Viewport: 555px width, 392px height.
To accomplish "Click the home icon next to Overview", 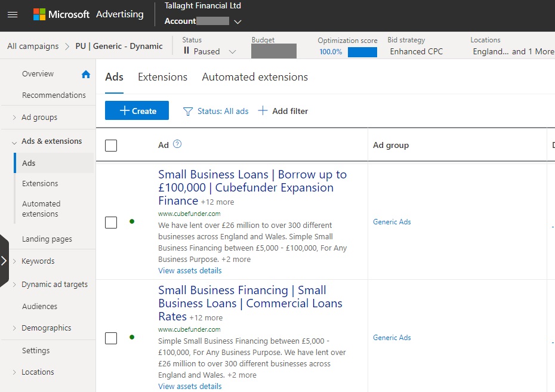I will click(86, 75).
